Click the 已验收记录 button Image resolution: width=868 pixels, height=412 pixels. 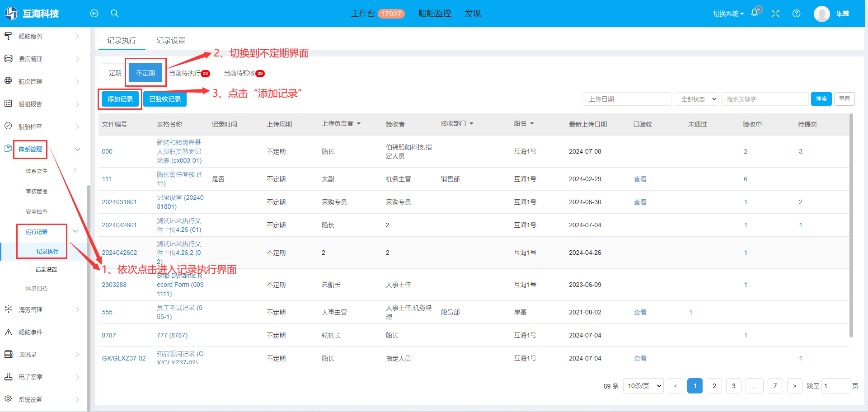[165, 99]
